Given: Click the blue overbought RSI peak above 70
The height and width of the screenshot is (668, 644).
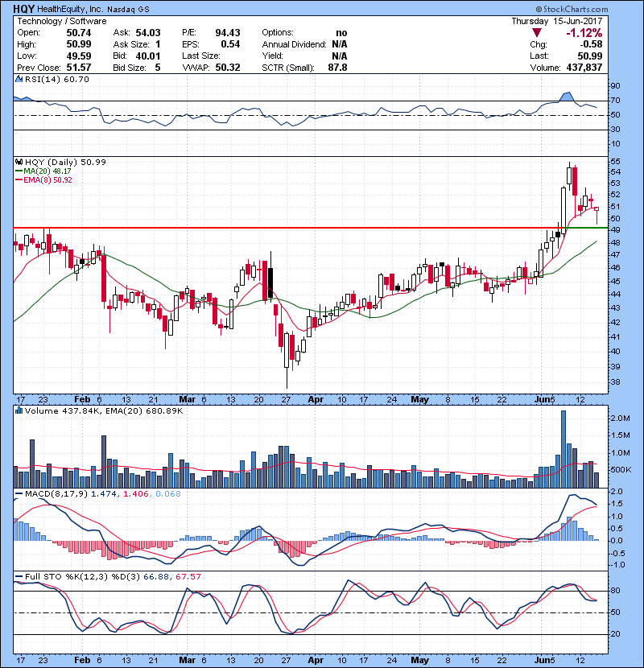Looking at the screenshot, I should (566, 97).
